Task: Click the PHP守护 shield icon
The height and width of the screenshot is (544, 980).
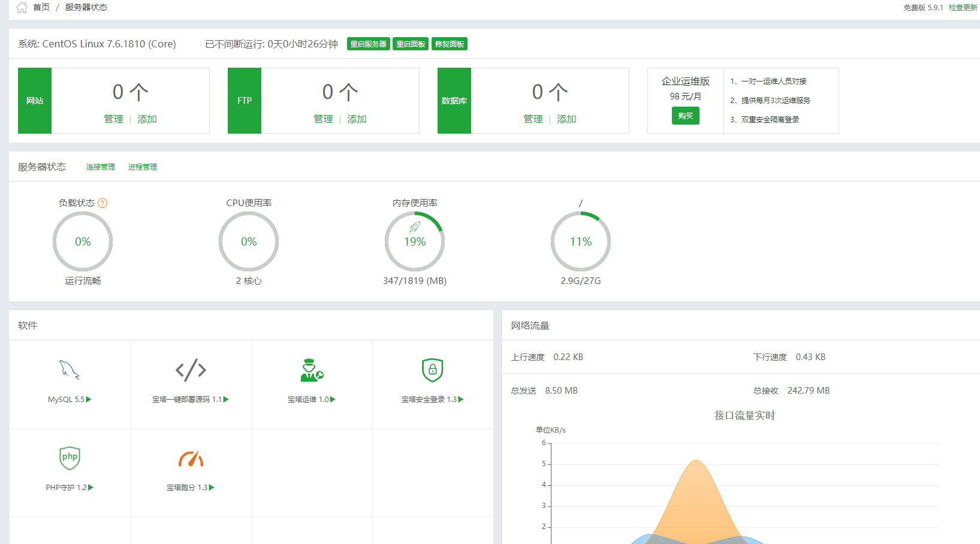Action: point(70,458)
